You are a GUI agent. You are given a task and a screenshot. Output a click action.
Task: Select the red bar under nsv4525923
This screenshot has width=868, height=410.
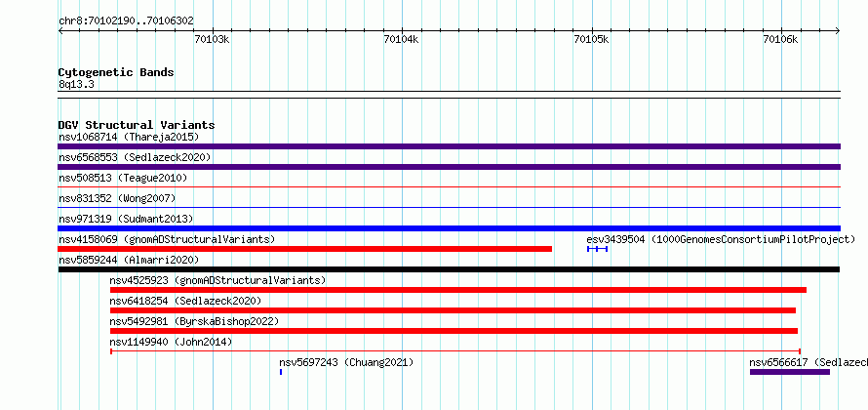[x=458, y=290]
